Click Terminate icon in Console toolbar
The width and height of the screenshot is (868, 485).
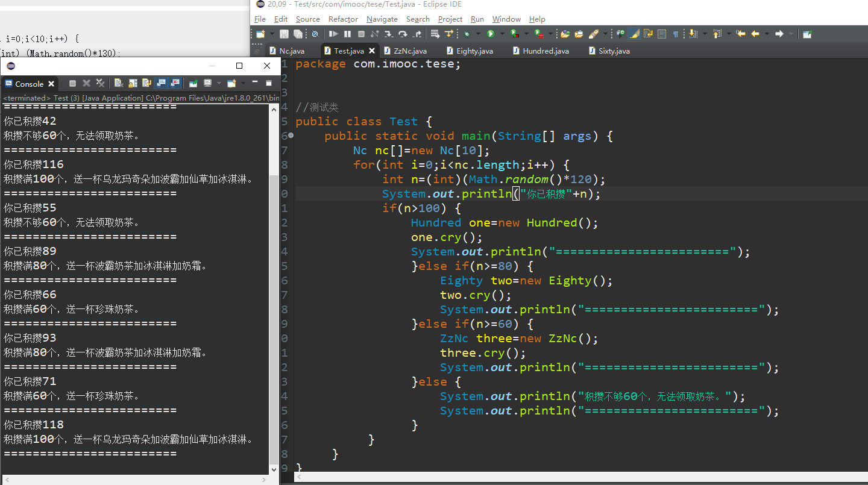pos(72,83)
